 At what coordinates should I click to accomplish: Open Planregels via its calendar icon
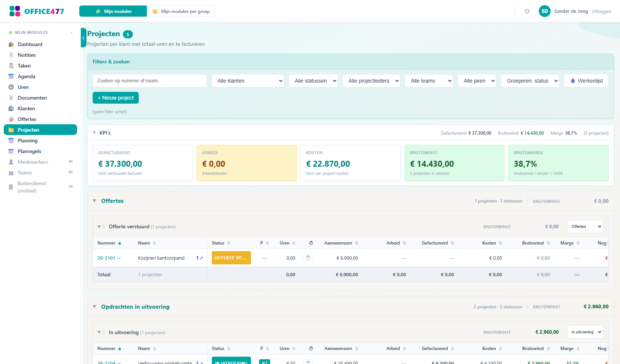[11, 151]
